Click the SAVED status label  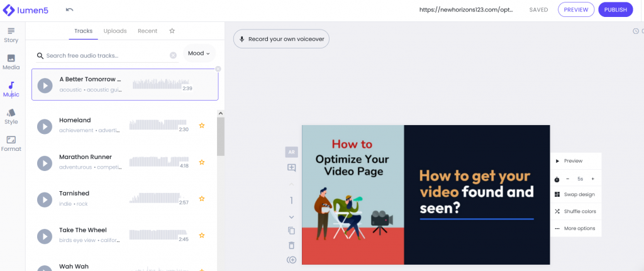click(538, 10)
